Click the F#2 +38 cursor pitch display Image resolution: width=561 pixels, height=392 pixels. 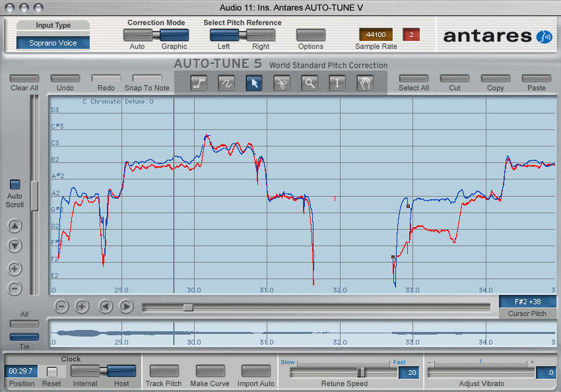point(528,302)
